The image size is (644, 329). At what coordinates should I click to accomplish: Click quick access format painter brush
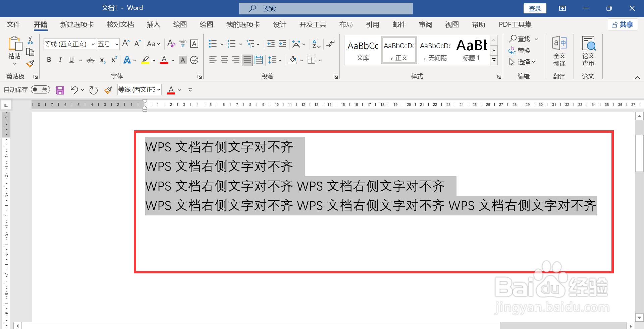click(x=108, y=90)
